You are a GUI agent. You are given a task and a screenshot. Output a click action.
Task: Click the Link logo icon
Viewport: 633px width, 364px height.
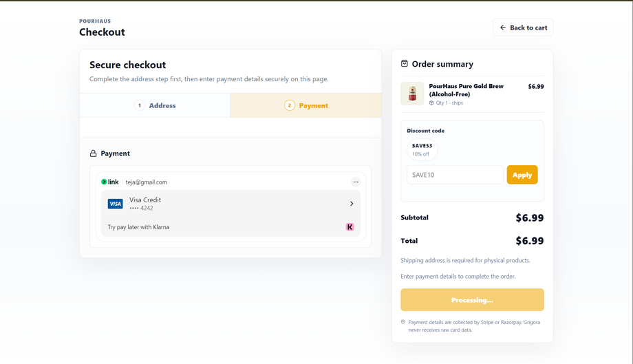tap(110, 182)
